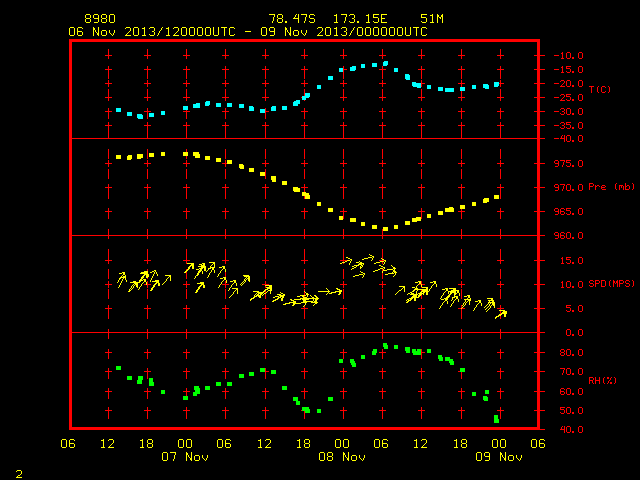Click the 51M elevation text

pos(432,19)
